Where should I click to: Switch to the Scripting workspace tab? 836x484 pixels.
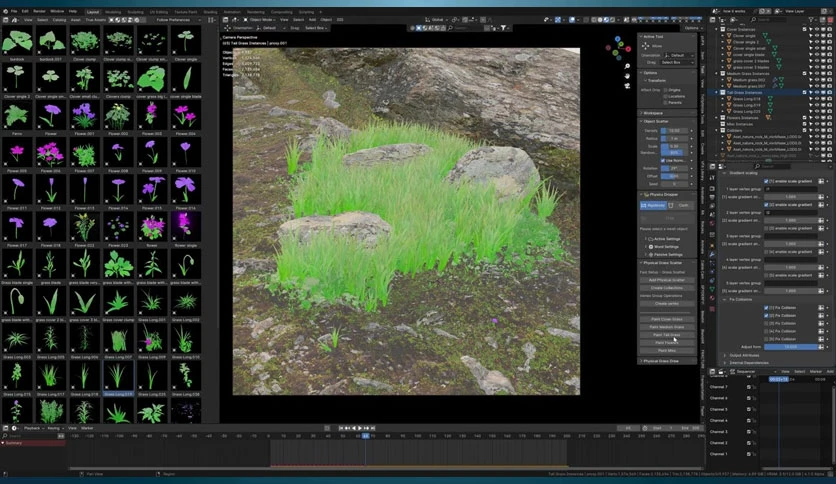tap(306, 12)
